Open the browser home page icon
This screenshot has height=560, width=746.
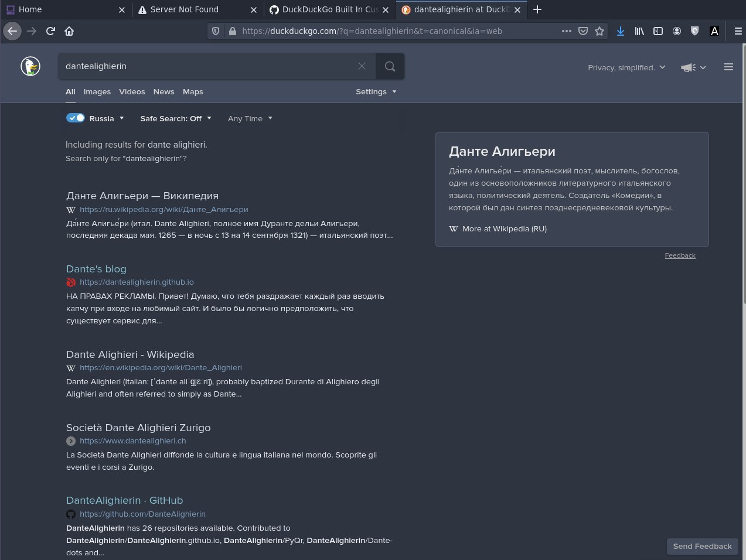tap(69, 31)
